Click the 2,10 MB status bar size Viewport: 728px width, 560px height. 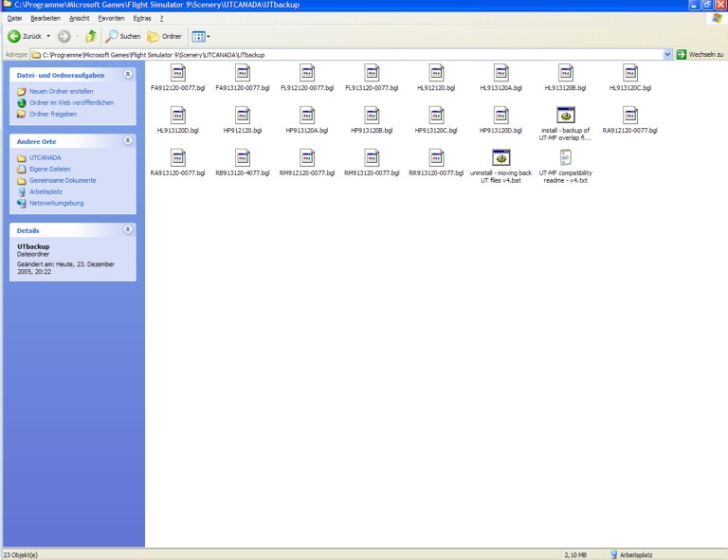click(x=575, y=555)
